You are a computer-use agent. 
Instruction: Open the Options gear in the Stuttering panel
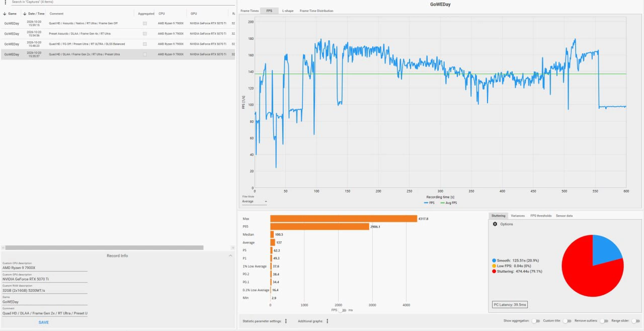495,224
